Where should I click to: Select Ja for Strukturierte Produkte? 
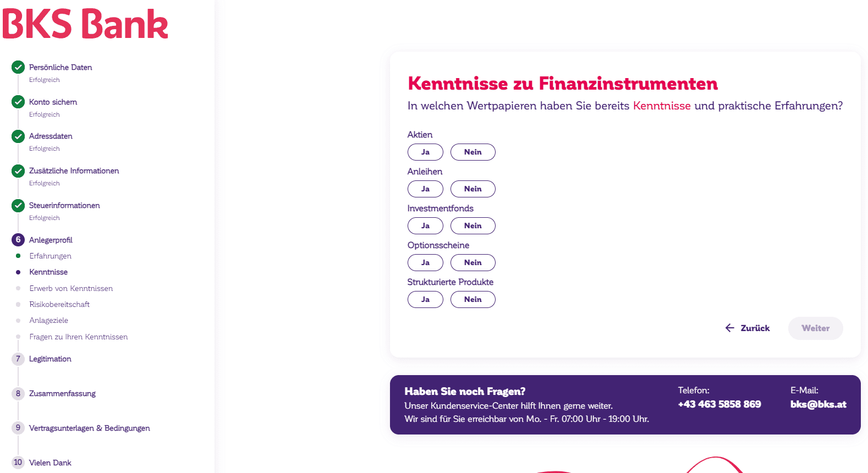425,299
